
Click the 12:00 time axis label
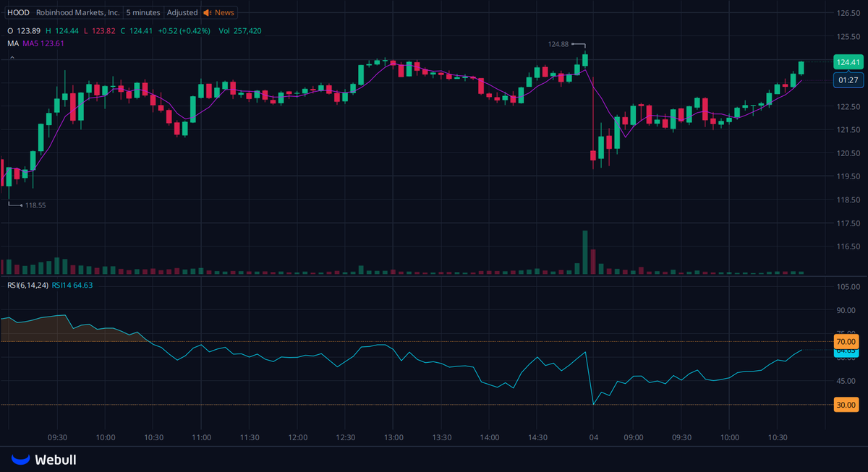point(298,437)
